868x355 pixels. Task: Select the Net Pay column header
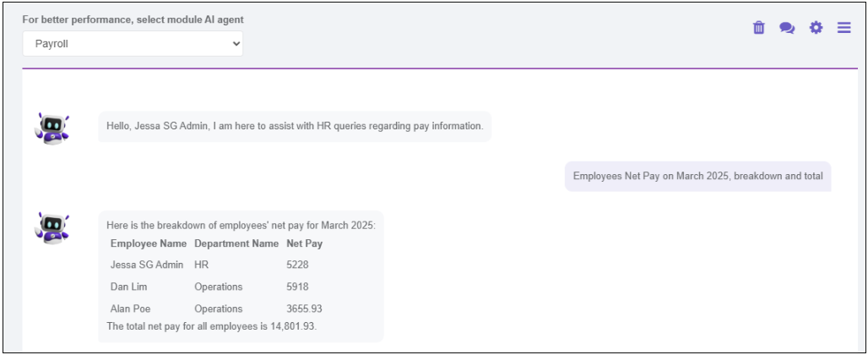coord(305,243)
